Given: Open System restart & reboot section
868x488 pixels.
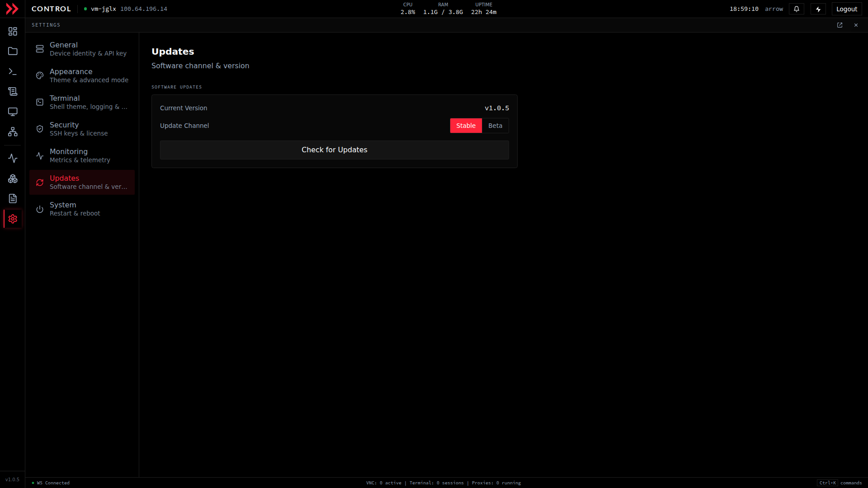Looking at the screenshot, I should point(82,209).
